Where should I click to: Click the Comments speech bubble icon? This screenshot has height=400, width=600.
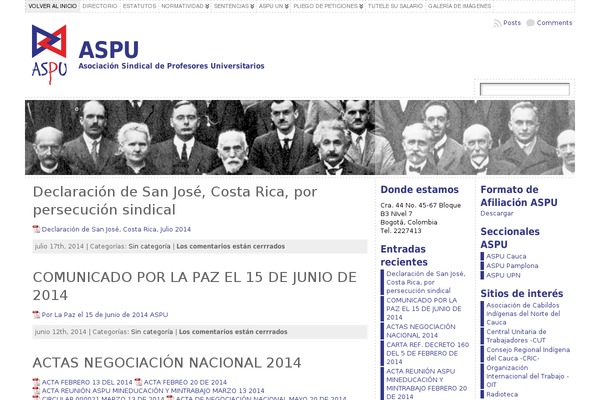[530, 23]
